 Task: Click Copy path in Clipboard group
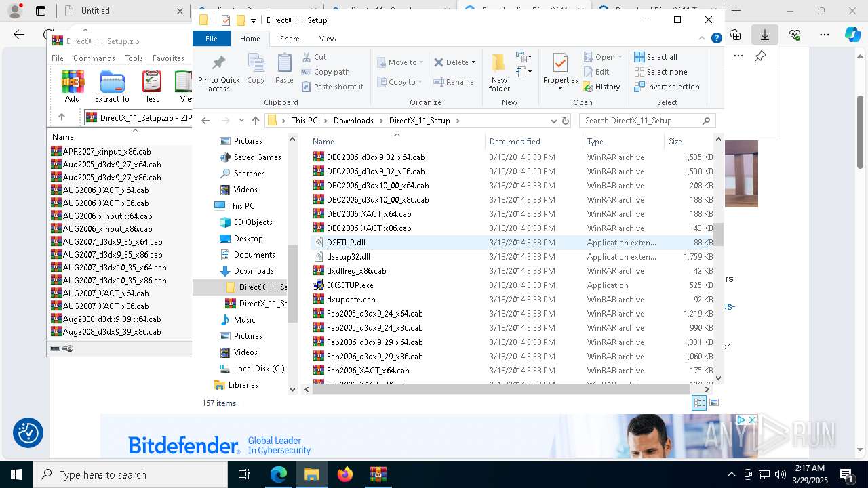point(325,72)
